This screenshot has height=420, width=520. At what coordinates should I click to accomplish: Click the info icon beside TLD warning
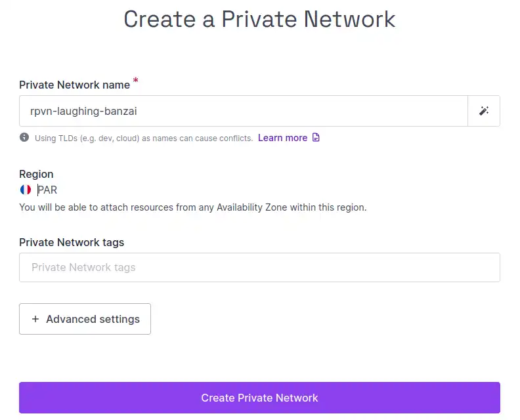click(x=24, y=137)
